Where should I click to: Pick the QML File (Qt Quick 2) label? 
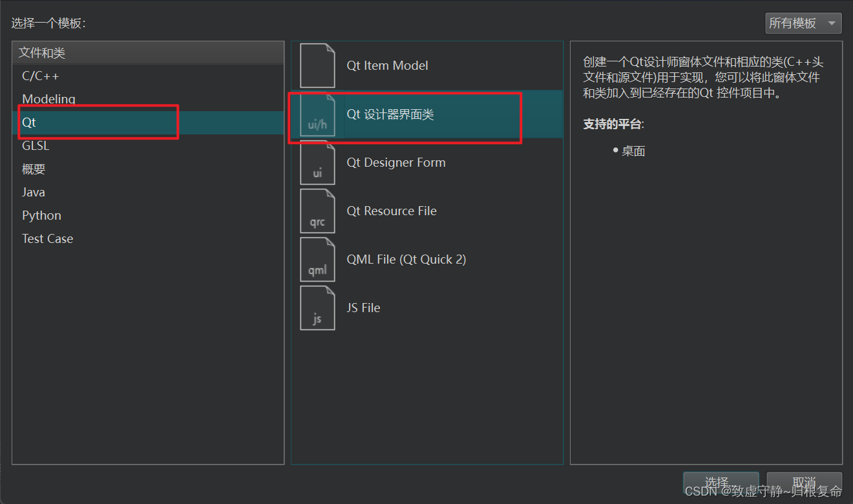pos(406,260)
